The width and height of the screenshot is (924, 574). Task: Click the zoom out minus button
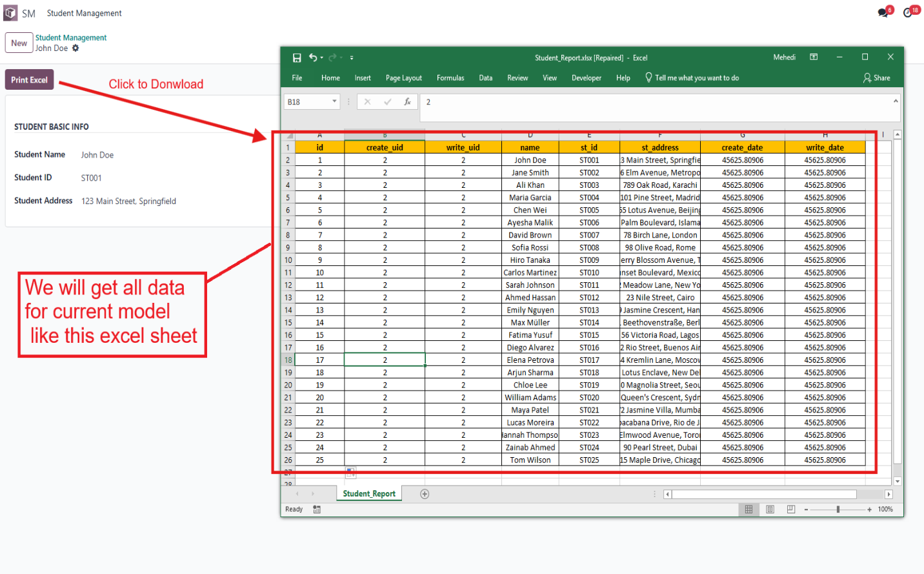click(x=806, y=509)
